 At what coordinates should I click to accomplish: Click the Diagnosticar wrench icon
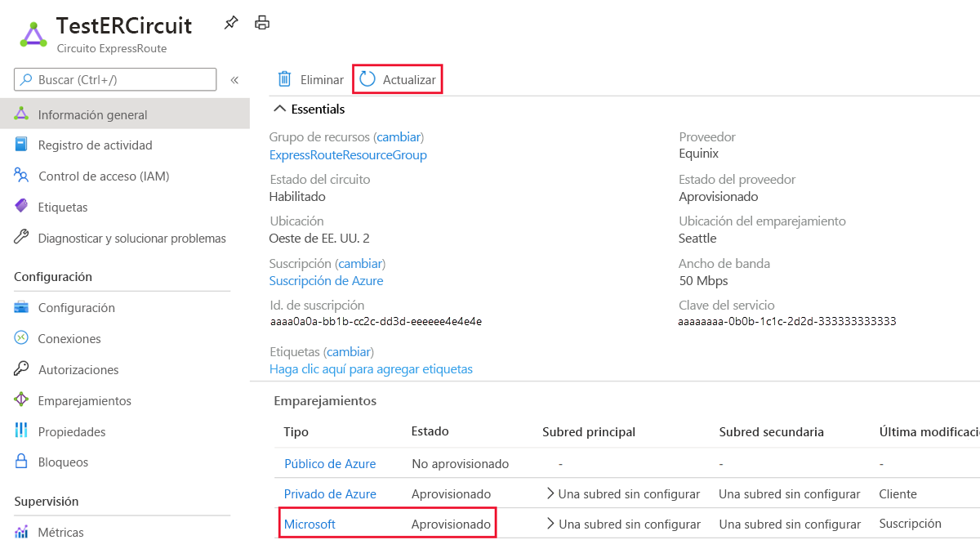[x=22, y=238]
